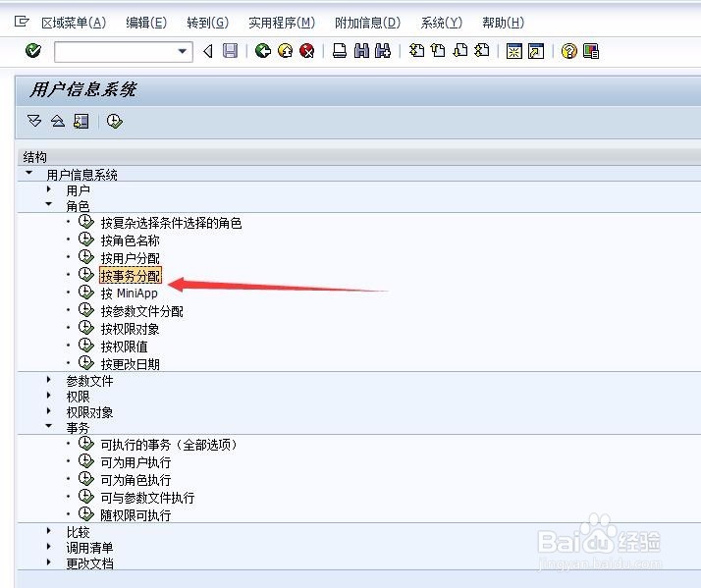The height and width of the screenshot is (588, 701).
Task: Click the Previous Page icon
Action: (x=438, y=50)
